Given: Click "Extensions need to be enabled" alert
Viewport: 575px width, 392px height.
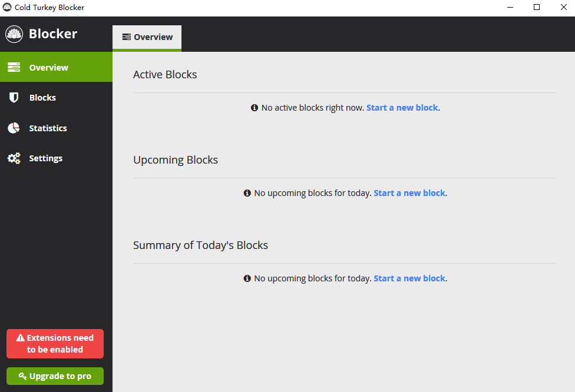Looking at the screenshot, I should click(55, 344).
